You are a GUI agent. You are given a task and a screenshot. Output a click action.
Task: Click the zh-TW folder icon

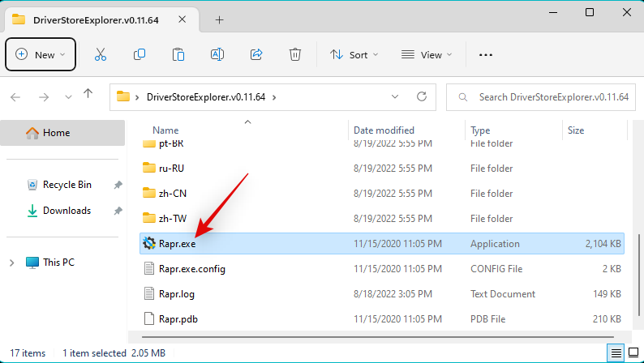point(148,218)
